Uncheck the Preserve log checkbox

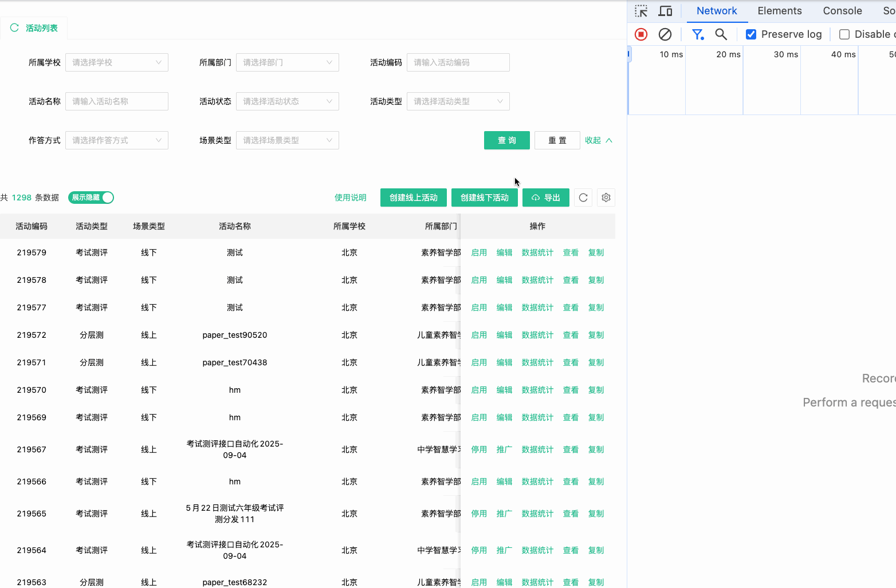[750, 34]
